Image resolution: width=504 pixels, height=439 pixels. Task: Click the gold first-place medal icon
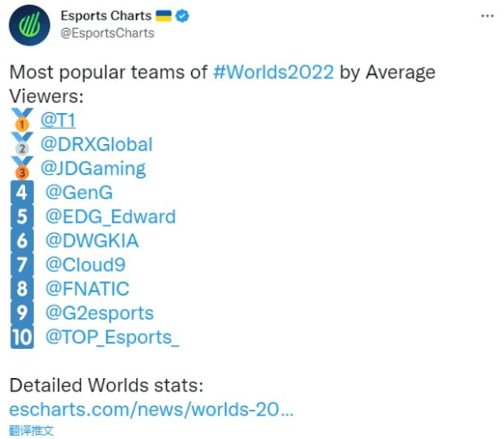[22, 120]
